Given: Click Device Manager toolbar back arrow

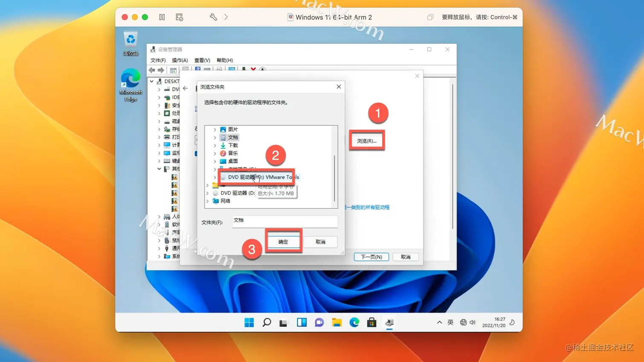Looking at the screenshot, I should (x=152, y=70).
